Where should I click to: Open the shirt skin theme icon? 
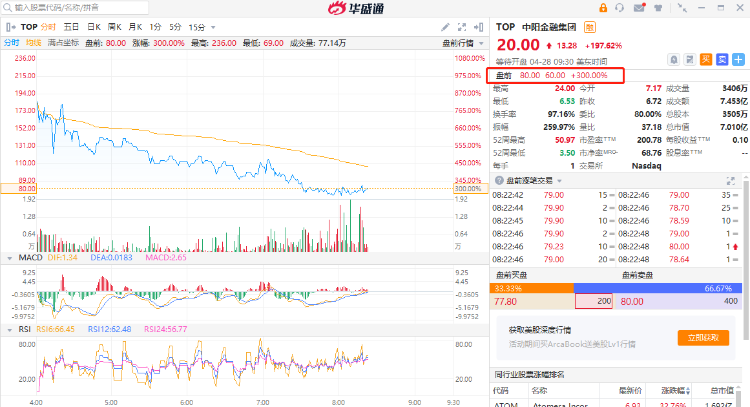[x=658, y=8]
